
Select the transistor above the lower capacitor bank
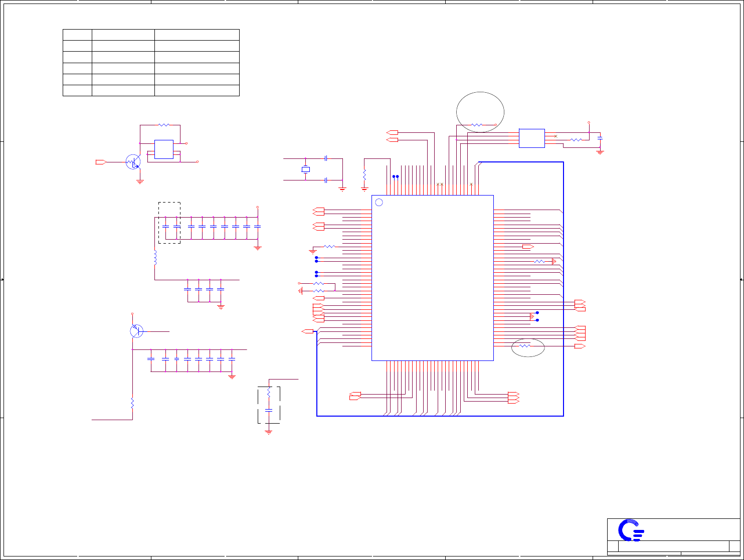coord(136,331)
